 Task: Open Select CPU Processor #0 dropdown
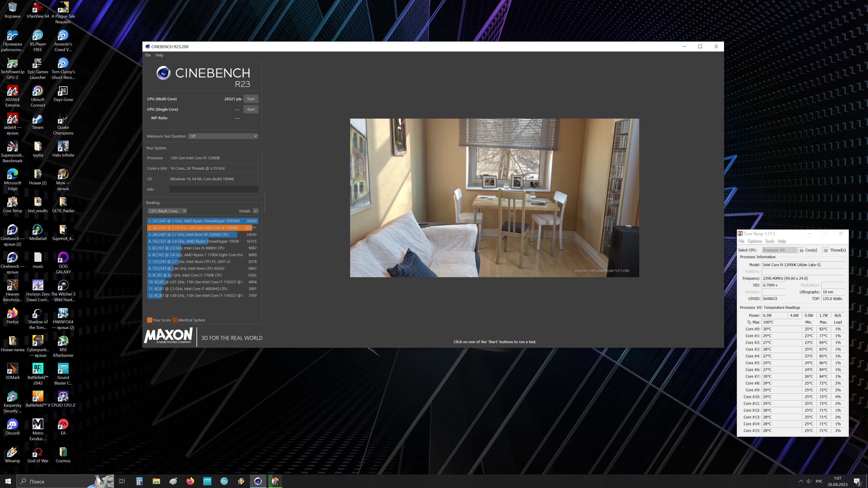pos(779,250)
